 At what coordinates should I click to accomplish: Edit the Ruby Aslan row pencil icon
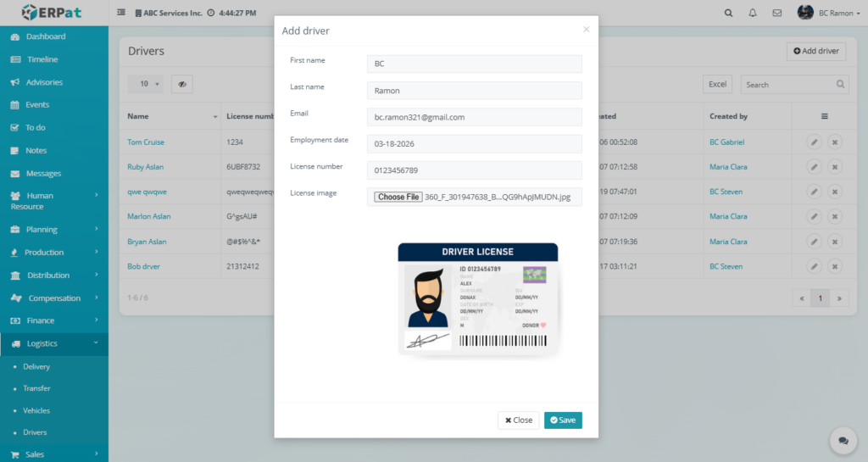814,166
